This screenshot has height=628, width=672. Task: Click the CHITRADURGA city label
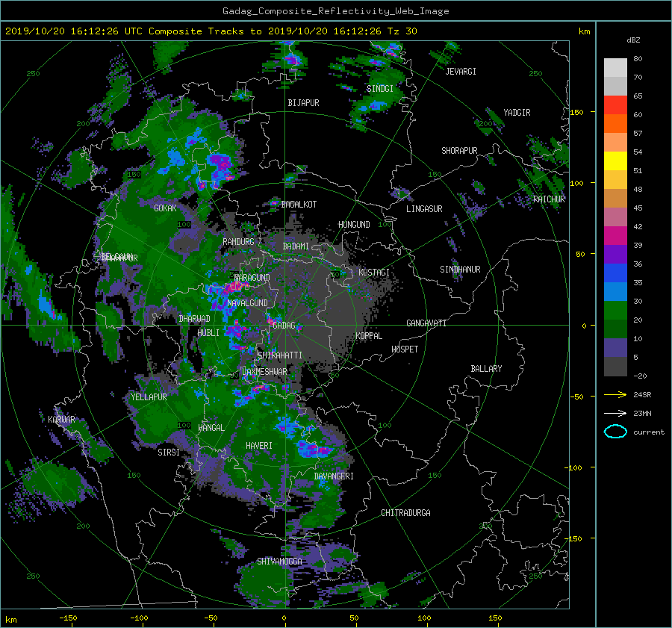pos(405,513)
